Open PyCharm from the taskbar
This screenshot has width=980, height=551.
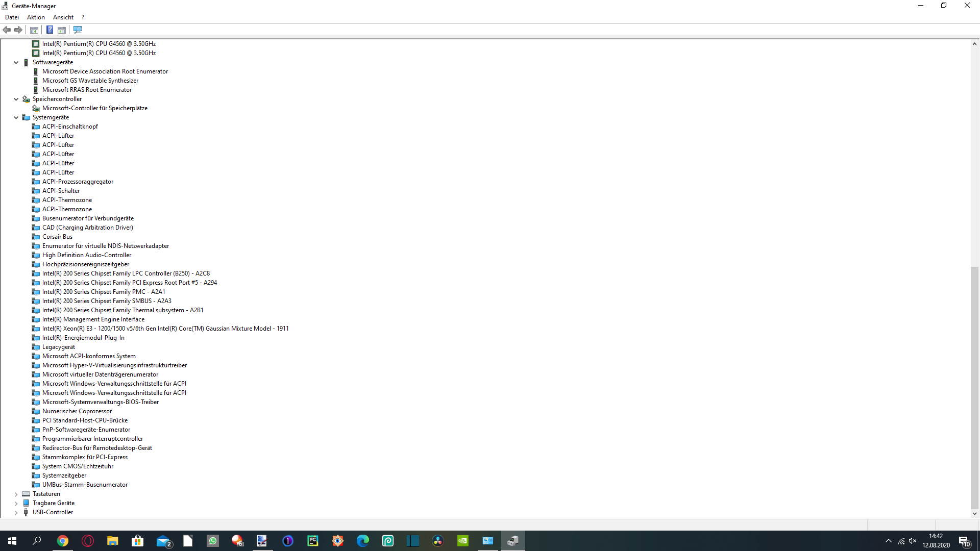[312, 541]
